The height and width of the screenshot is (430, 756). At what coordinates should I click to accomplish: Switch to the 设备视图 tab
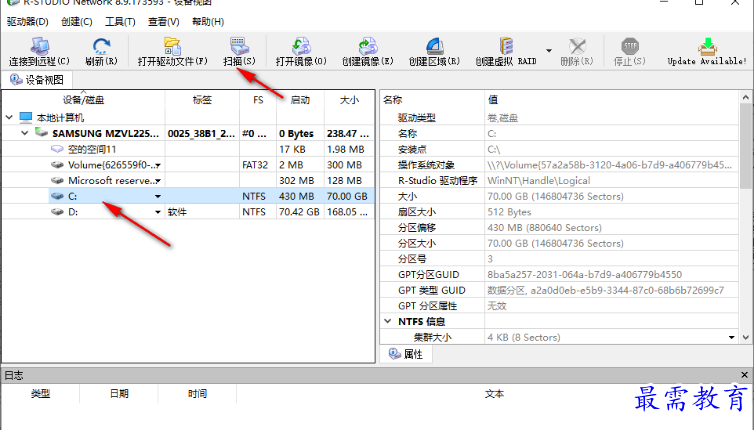point(37,80)
